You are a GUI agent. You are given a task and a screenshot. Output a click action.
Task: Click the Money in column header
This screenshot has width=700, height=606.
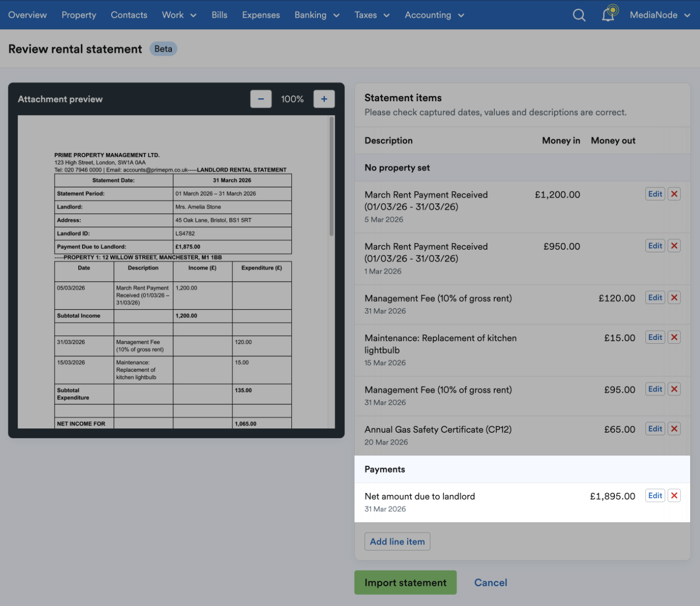click(561, 141)
